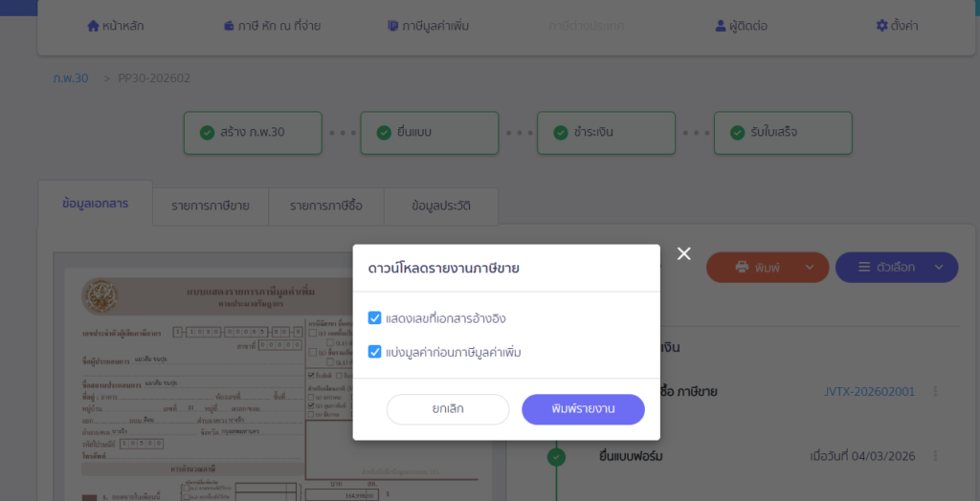Click the three-dot menu beside JVTX-202602001
Screen dimensions: 980x501
click(935, 391)
